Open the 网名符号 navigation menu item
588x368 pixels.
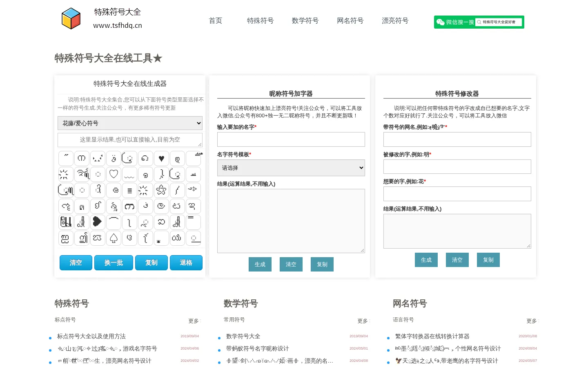(x=350, y=20)
